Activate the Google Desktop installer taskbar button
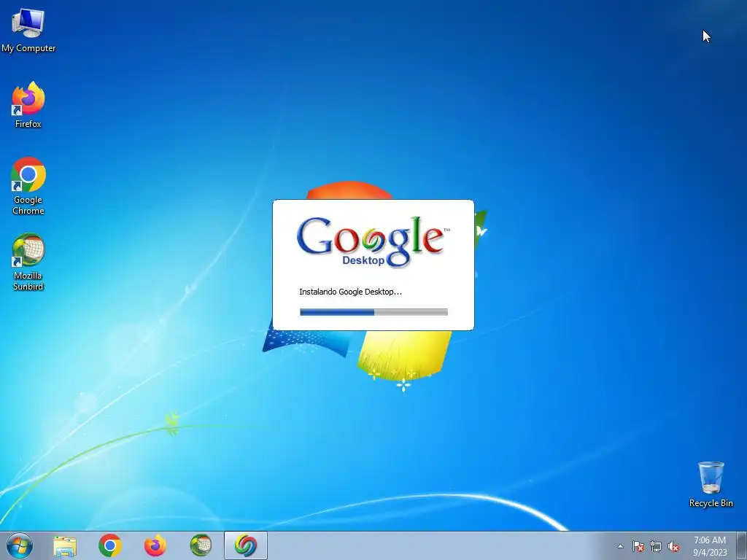747x560 pixels. click(x=246, y=545)
